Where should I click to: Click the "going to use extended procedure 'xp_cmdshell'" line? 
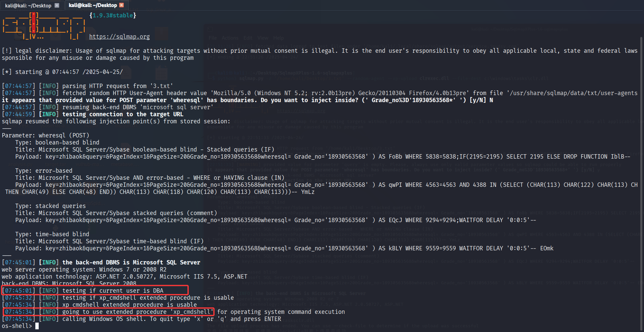(x=173, y=312)
